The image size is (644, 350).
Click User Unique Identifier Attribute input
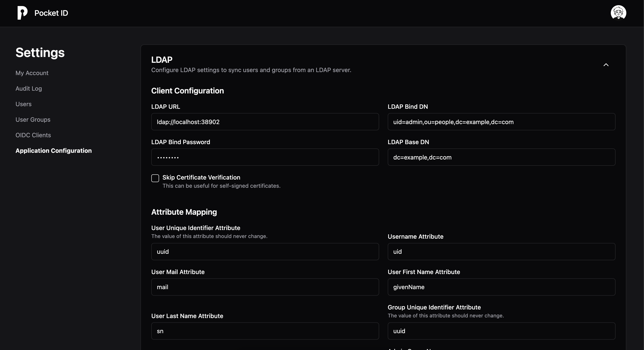click(x=265, y=251)
